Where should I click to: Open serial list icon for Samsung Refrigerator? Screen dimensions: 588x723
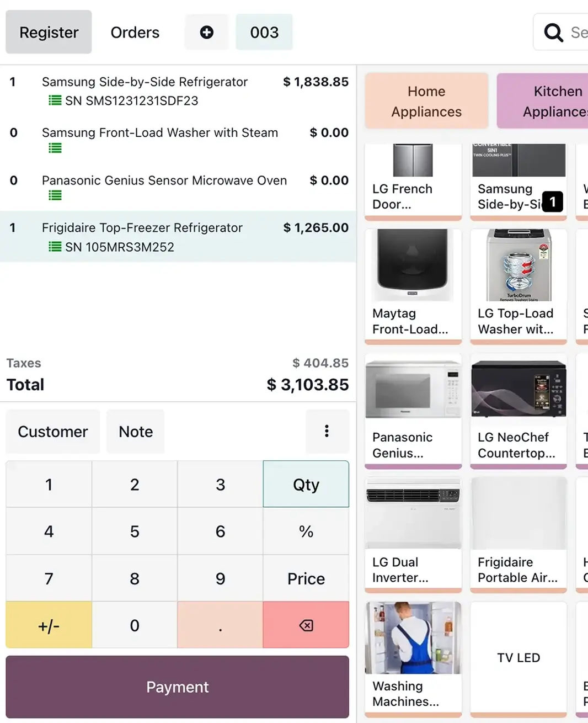click(x=55, y=100)
